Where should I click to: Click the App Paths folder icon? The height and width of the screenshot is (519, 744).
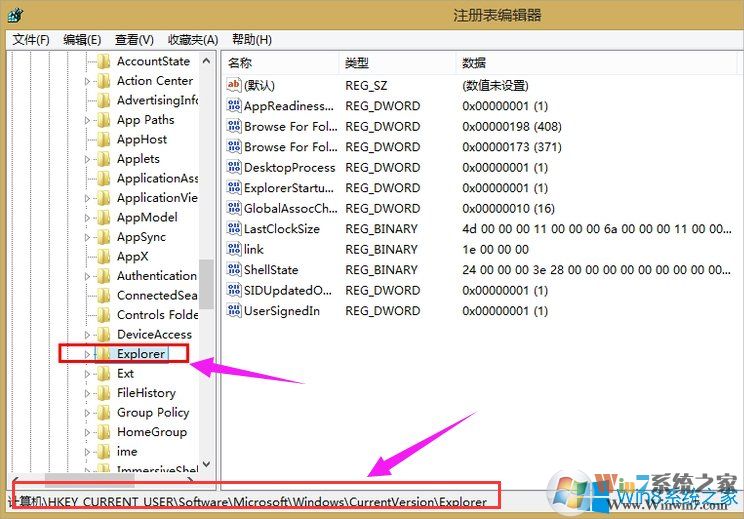[103, 120]
